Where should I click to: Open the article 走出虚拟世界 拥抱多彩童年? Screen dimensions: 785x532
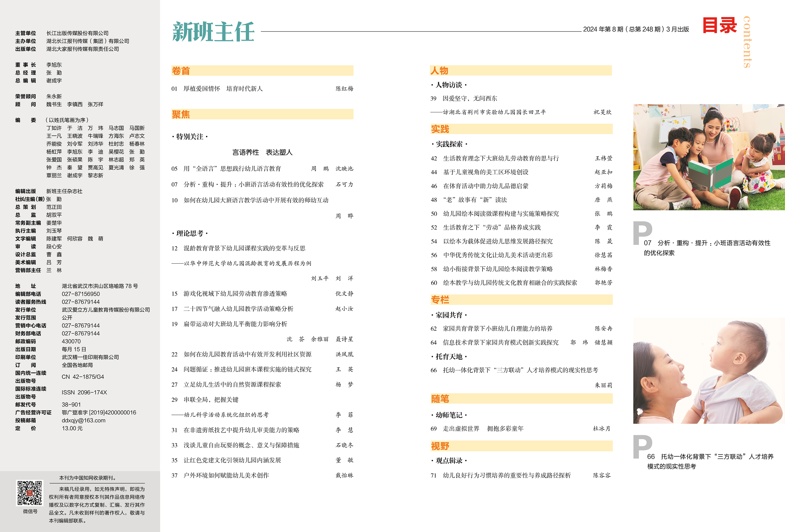click(483, 429)
